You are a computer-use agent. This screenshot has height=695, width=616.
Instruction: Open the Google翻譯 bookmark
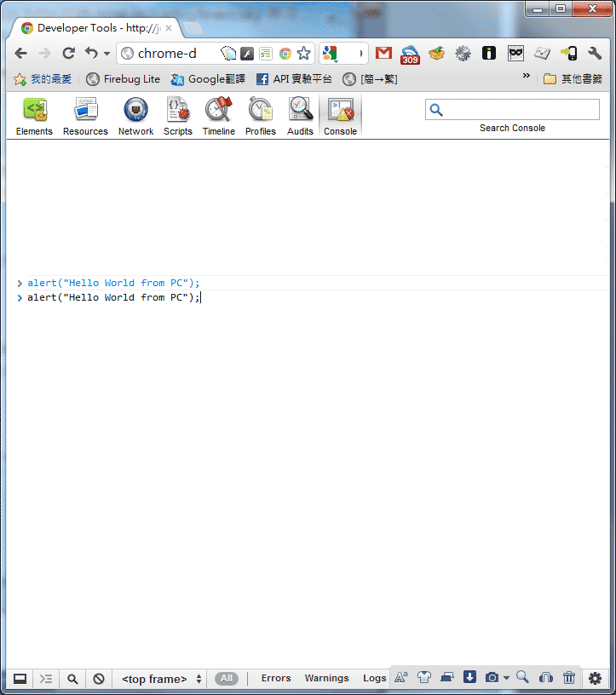(x=208, y=79)
